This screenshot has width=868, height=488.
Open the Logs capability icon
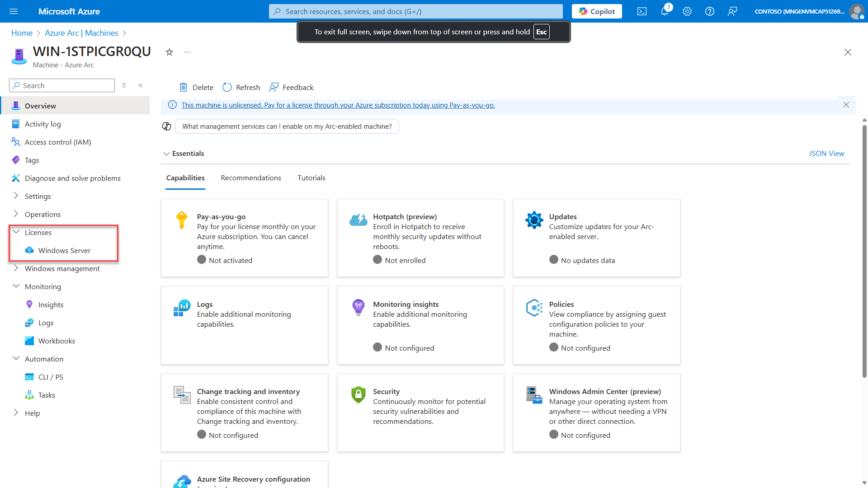point(182,308)
